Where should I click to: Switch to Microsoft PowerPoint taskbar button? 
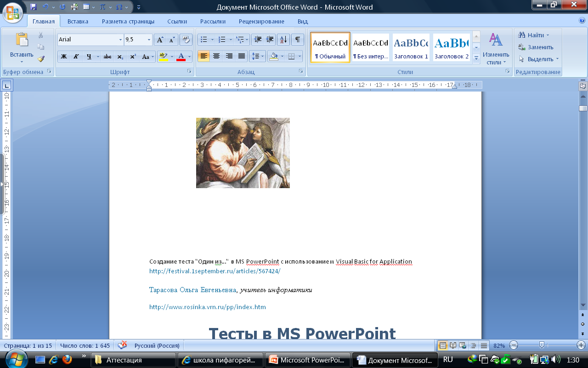click(x=307, y=360)
